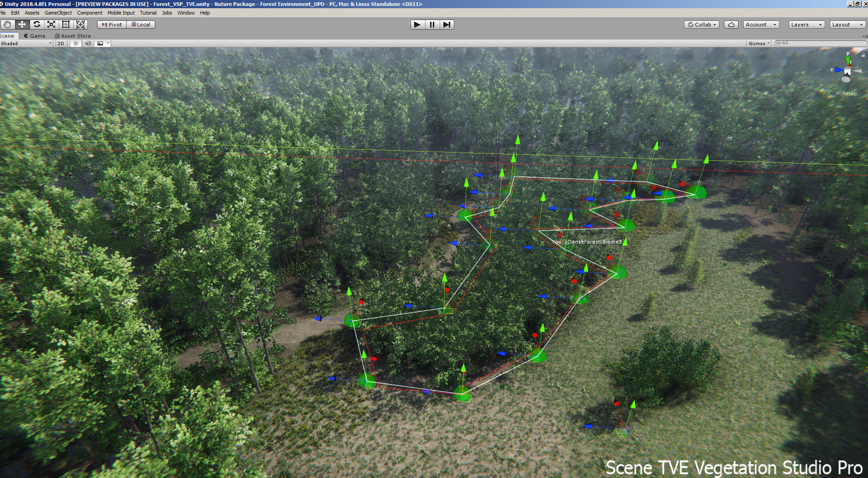The image size is (868, 478).
Task: Switch to the Asset Store tab
Action: coord(73,36)
